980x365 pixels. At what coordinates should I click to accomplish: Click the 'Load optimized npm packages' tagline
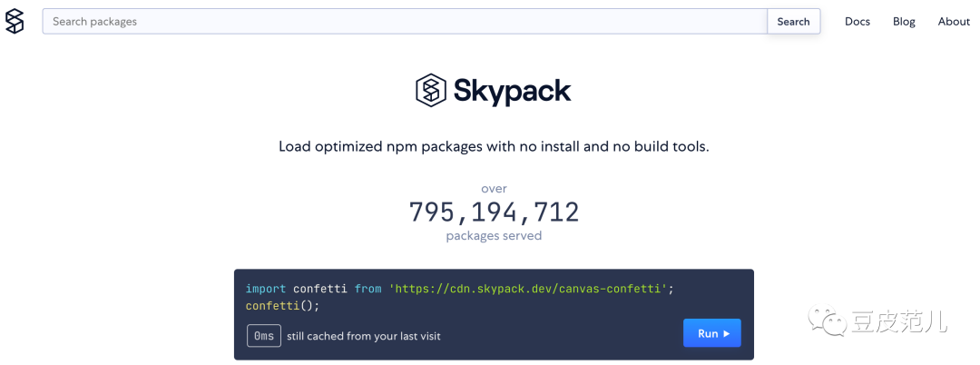[x=494, y=147]
